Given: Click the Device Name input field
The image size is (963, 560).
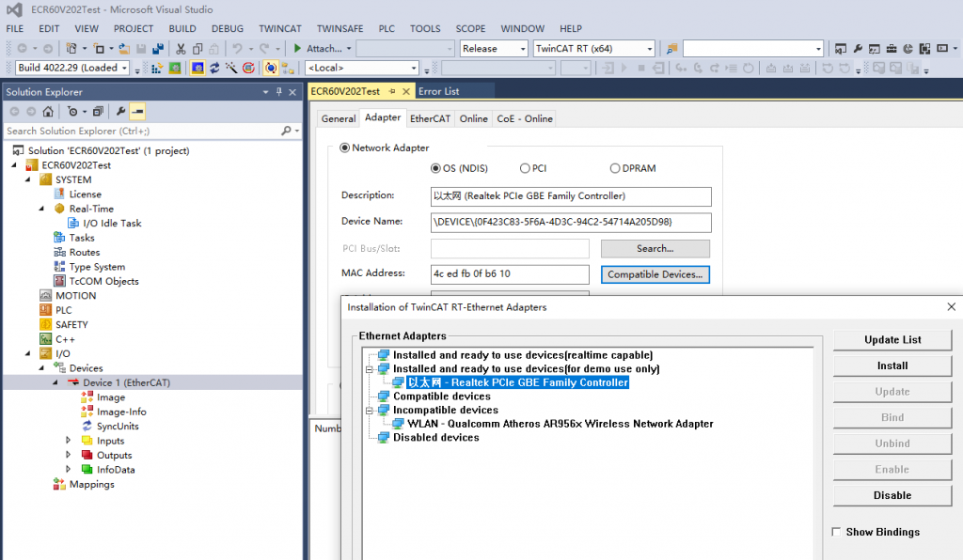Looking at the screenshot, I should pyautogui.click(x=571, y=222).
